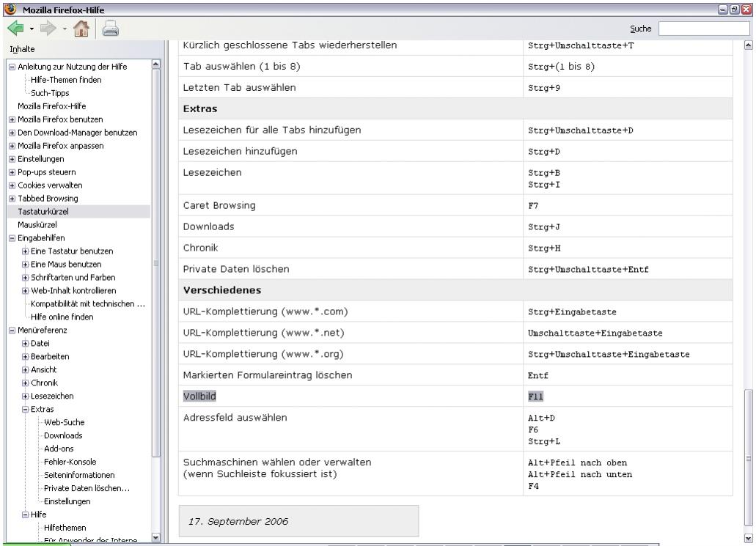Viewport: 756px width, 546px height.
Task: Open Kompatibilität mit technischen topic
Action: pos(88,303)
